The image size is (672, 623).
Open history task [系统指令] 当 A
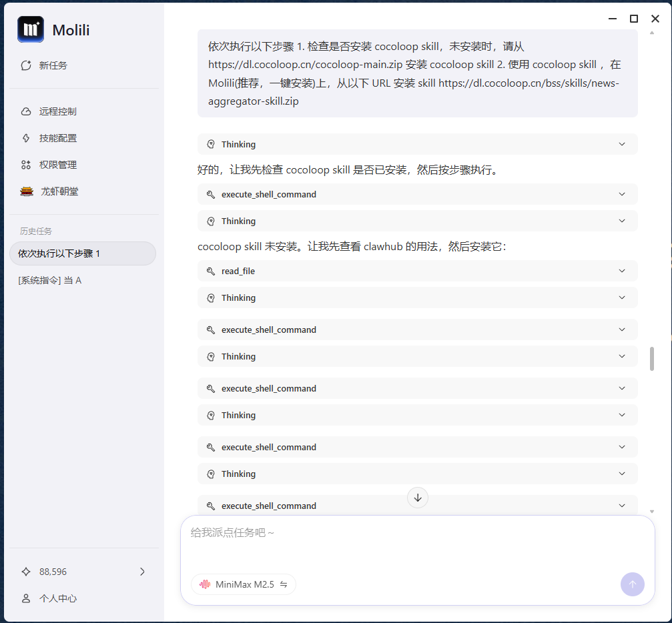point(50,280)
